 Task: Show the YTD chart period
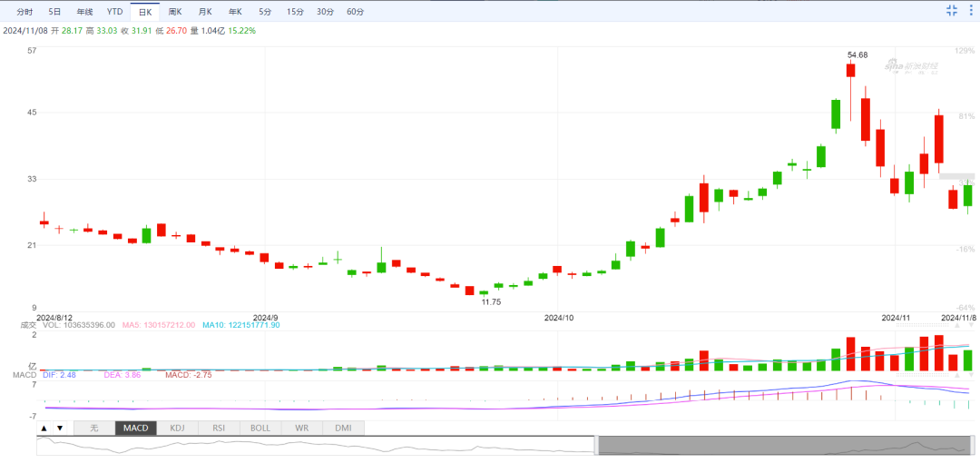pyautogui.click(x=114, y=12)
